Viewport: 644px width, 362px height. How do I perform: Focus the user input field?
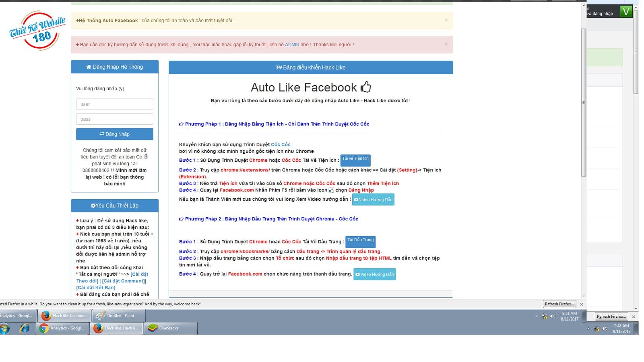(x=115, y=104)
